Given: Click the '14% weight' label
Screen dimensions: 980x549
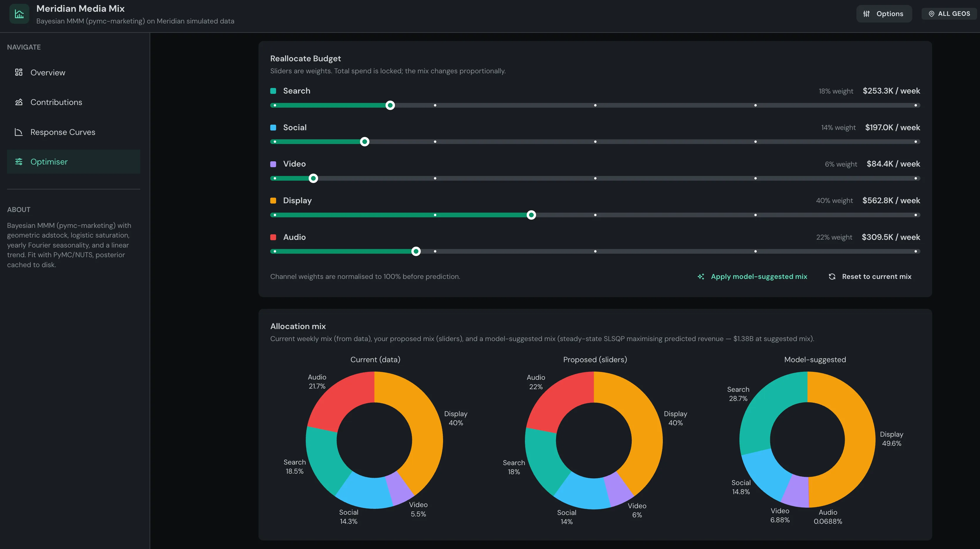Looking at the screenshot, I should tap(838, 128).
